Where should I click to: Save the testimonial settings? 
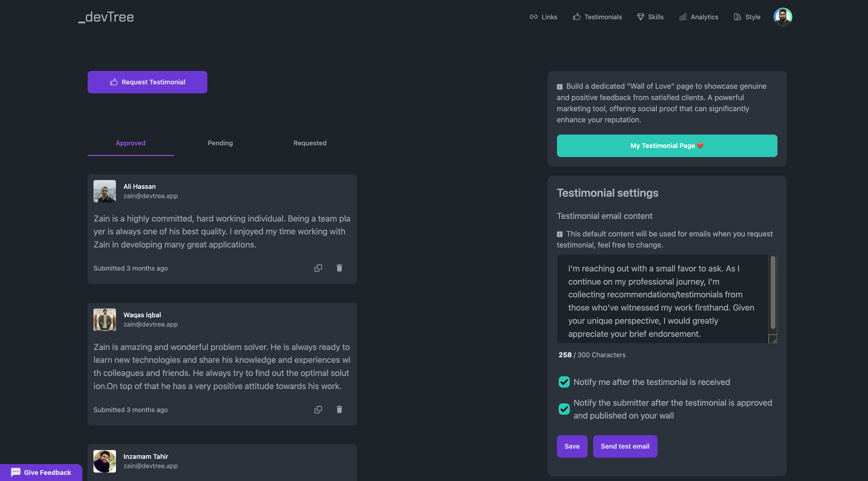tap(572, 446)
